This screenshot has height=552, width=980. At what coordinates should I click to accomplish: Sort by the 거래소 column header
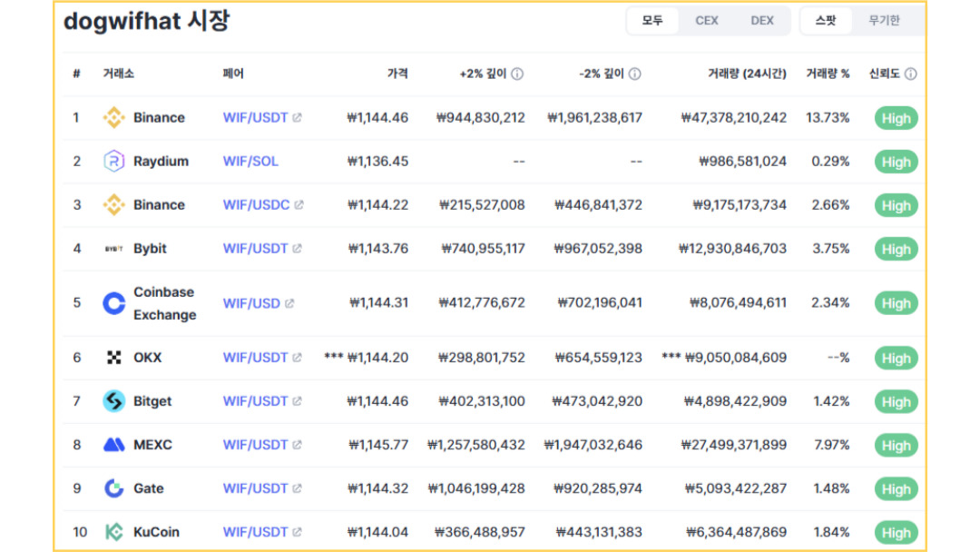click(x=118, y=74)
